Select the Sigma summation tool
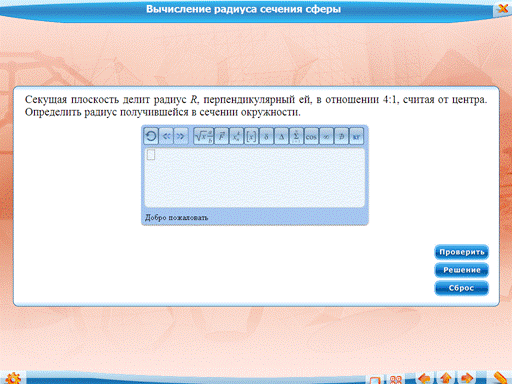The width and height of the screenshot is (512, 384). [x=296, y=136]
